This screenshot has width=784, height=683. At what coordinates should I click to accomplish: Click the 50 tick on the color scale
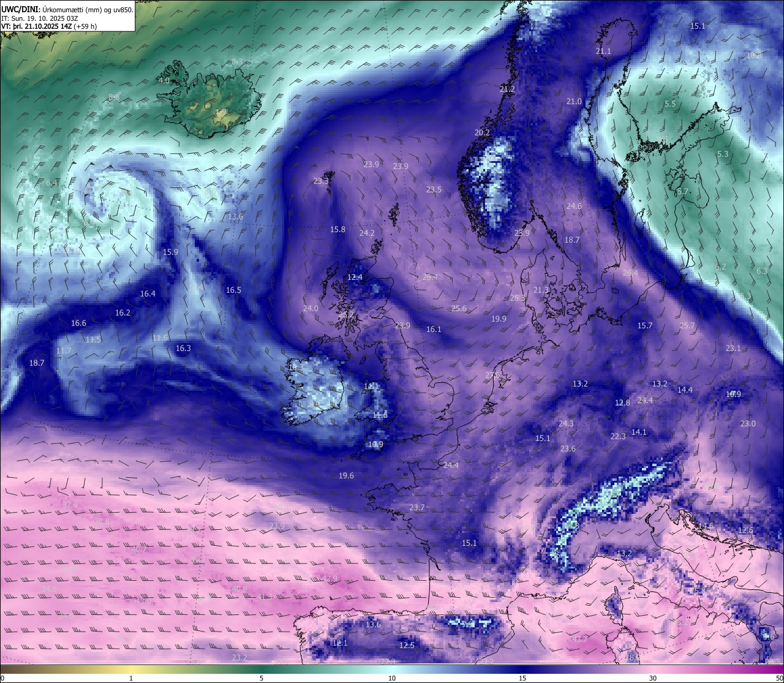pos(779,678)
